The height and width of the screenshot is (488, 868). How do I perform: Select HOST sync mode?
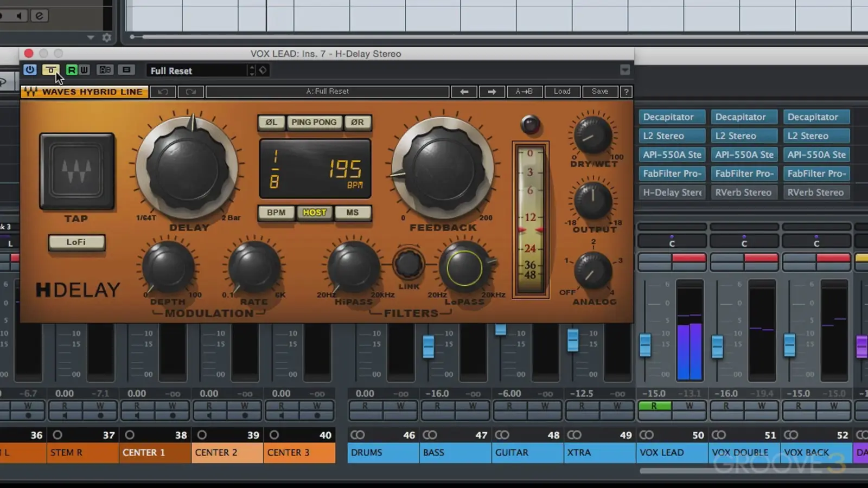(315, 213)
